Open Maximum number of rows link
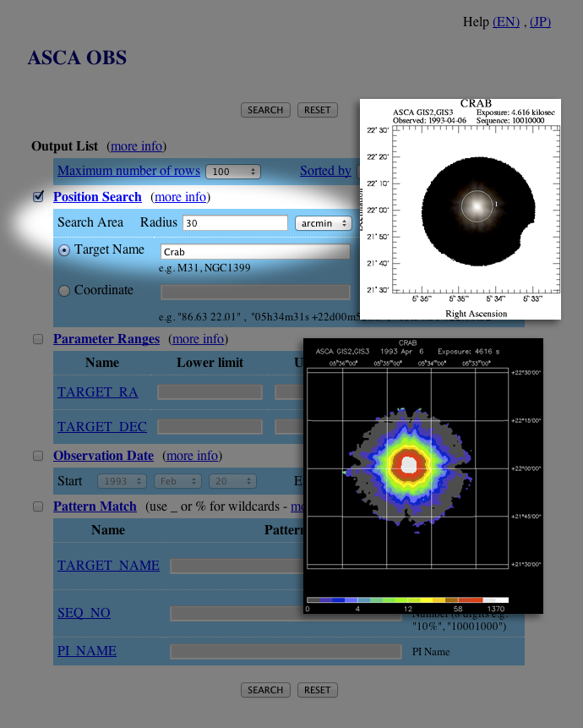 click(x=129, y=171)
